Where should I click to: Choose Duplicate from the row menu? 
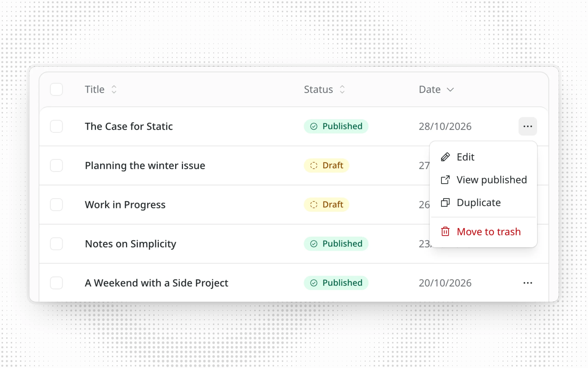483,202
